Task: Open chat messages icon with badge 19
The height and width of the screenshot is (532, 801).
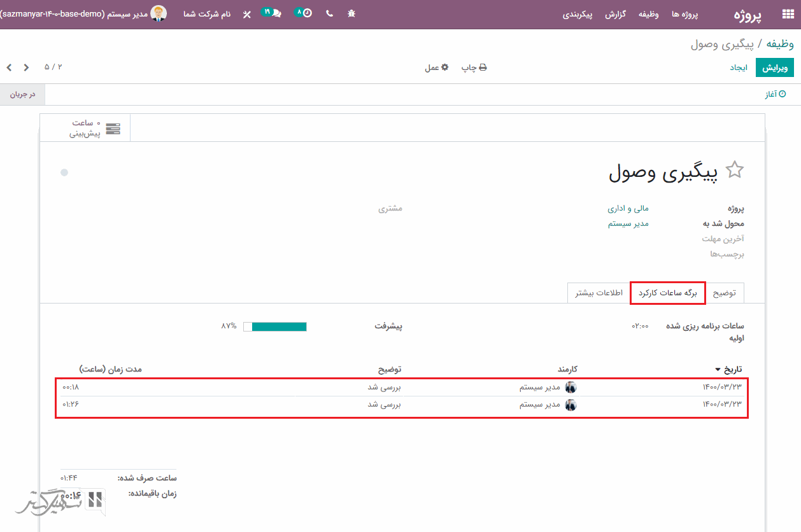Action: [x=273, y=13]
